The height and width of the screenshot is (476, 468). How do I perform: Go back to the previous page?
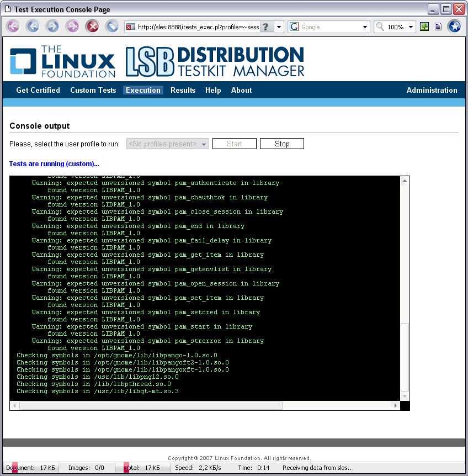[x=33, y=27]
